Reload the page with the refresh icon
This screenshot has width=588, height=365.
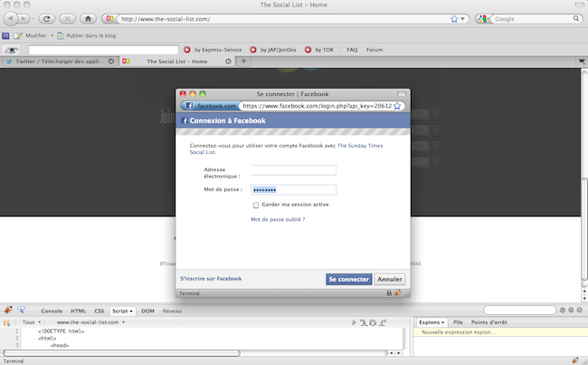46,18
